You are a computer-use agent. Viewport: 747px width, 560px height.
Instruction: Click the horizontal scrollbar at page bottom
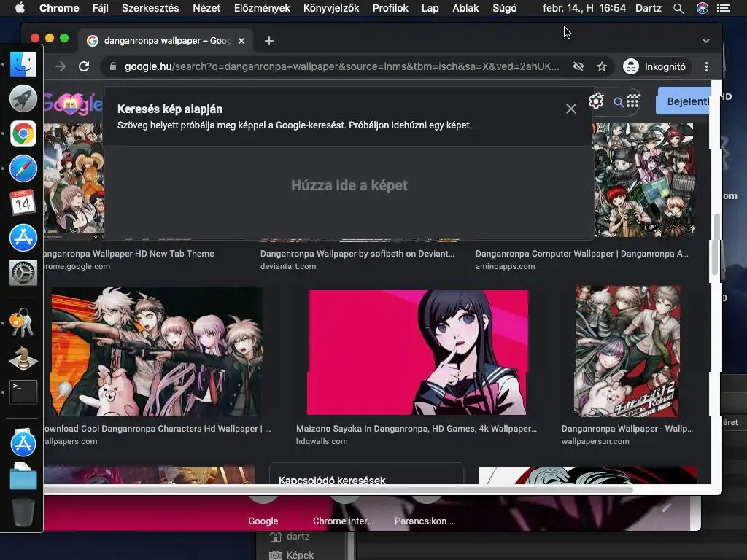[x=338, y=489]
